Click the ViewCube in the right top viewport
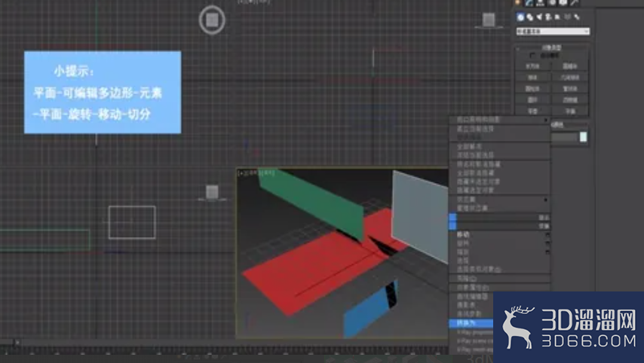The height and width of the screenshot is (363, 644). [489, 20]
